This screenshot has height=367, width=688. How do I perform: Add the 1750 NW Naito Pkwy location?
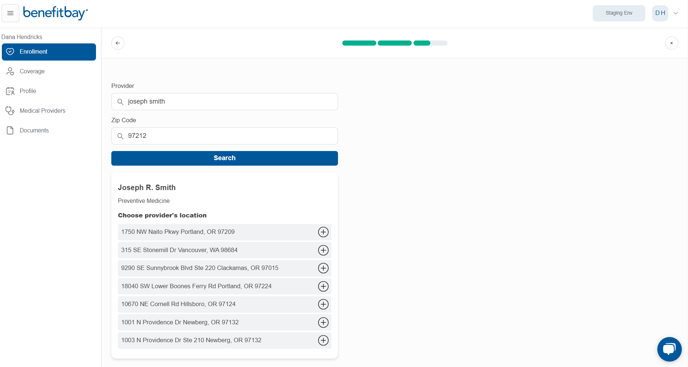coord(323,232)
